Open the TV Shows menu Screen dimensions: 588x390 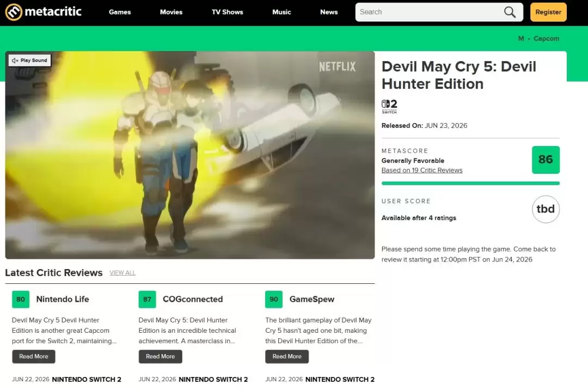click(x=227, y=12)
